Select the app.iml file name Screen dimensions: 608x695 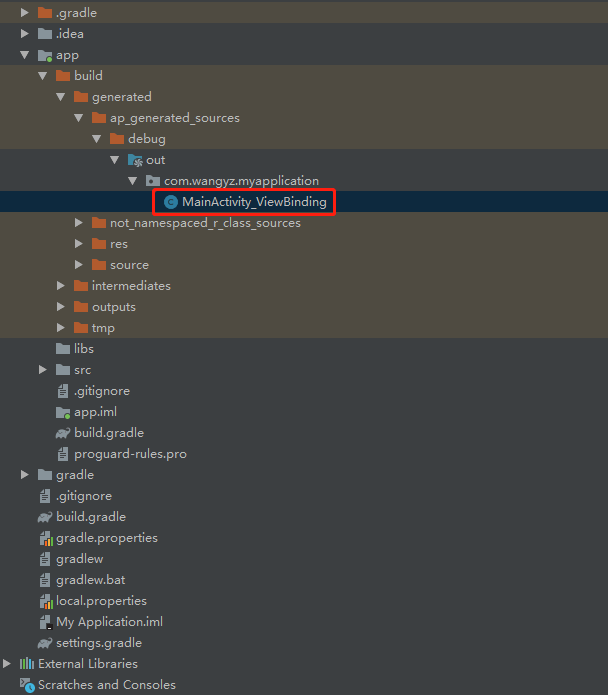click(95, 412)
